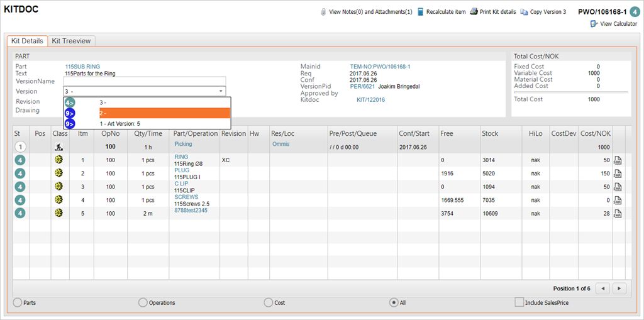This screenshot has width=644, height=320.
Task: Click the Recalculate item icon
Action: 421,12
